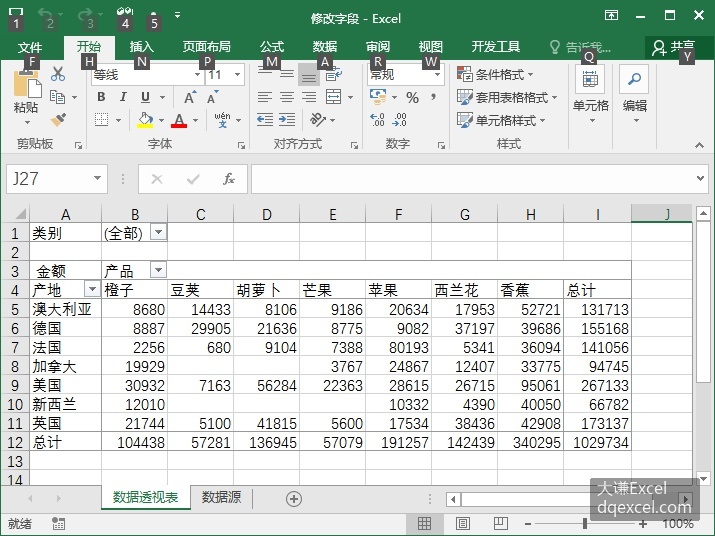Switch to 视图 View tab
Image resolution: width=715 pixels, height=536 pixels.
click(x=430, y=47)
